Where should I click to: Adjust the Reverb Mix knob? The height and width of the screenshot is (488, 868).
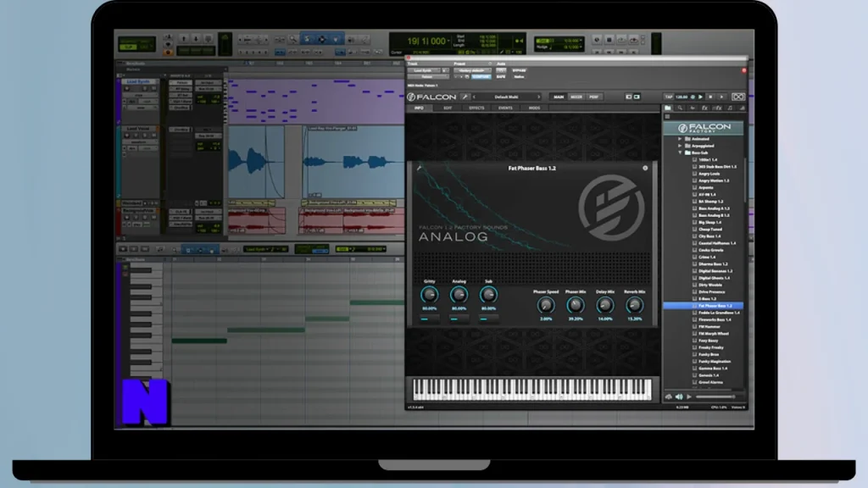point(634,305)
